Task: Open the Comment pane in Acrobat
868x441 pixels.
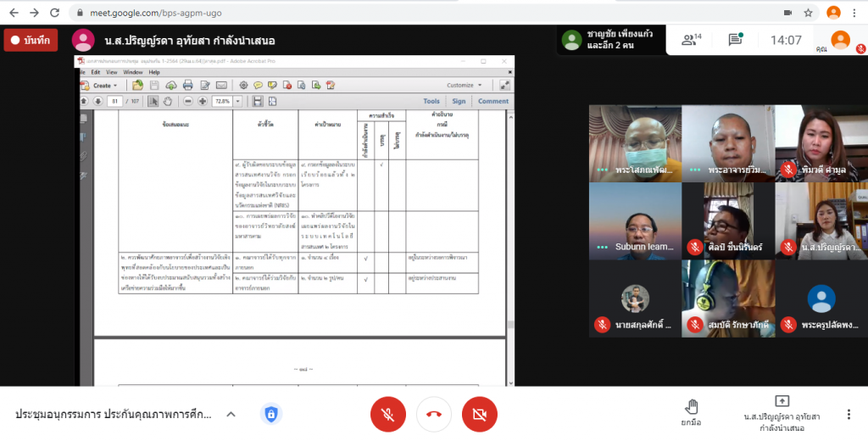Action: [x=493, y=101]
